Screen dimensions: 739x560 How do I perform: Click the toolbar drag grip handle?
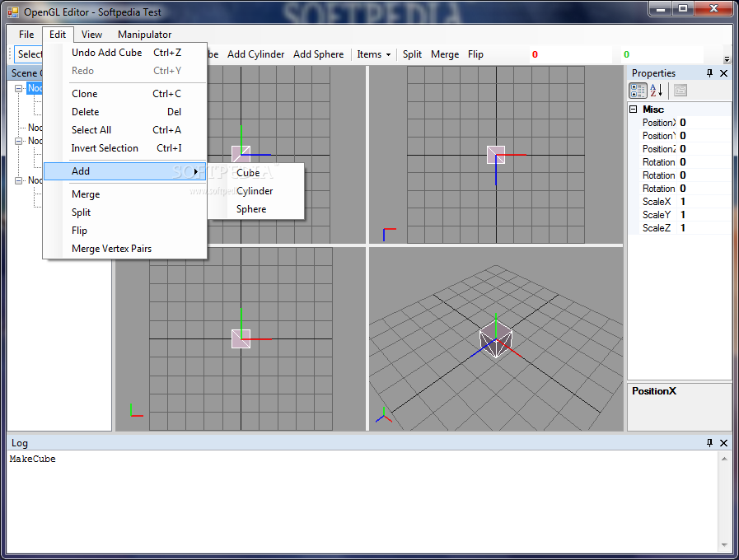(11, 54)
